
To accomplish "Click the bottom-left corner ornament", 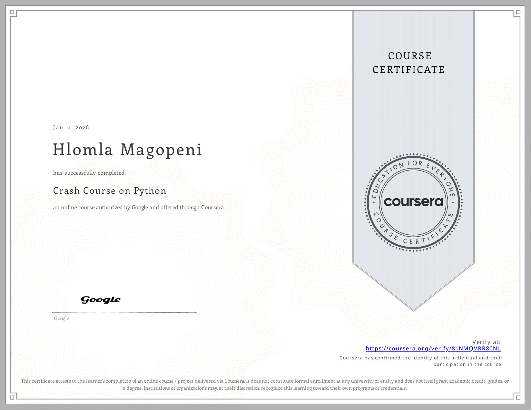I will 13,397.
